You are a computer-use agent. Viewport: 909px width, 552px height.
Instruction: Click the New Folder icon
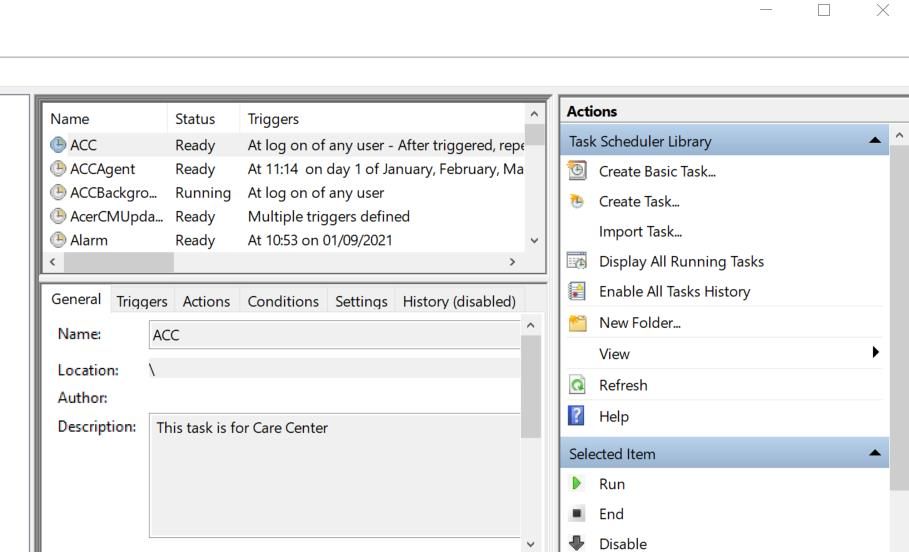pos(577,322)
